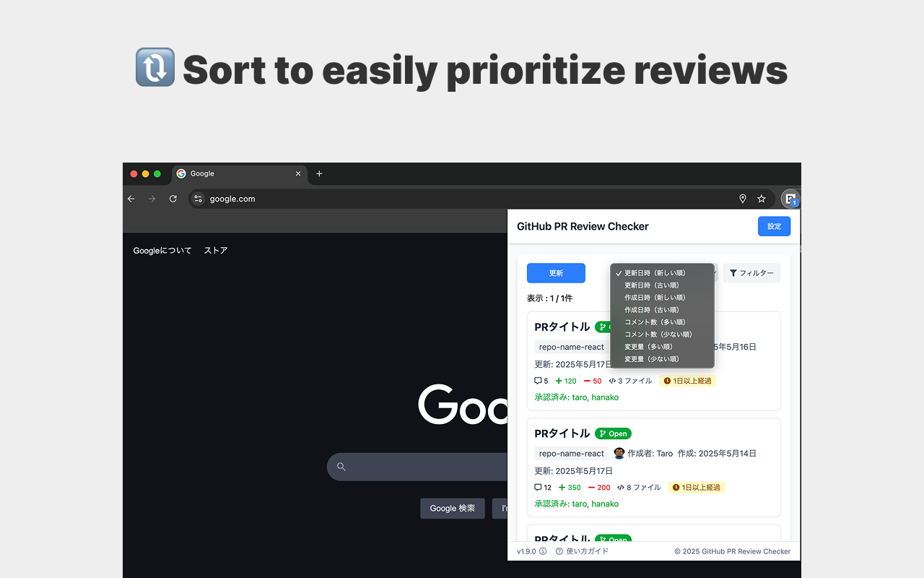Open the ストア link

(216, 251)
